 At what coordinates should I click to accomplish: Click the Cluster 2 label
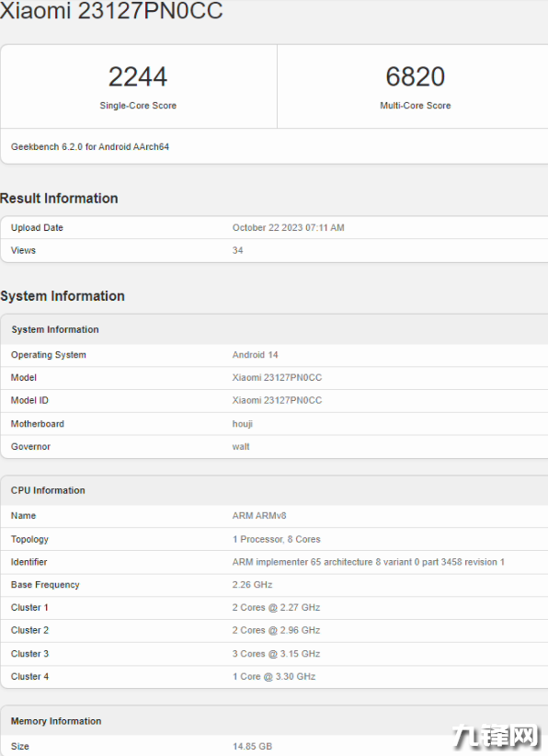[29, 630]
